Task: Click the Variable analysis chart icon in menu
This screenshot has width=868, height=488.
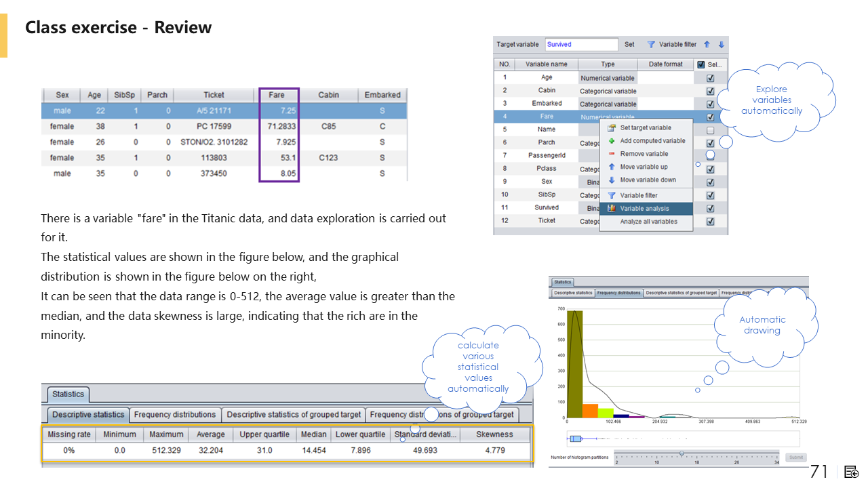Action: tap(612, 209)
